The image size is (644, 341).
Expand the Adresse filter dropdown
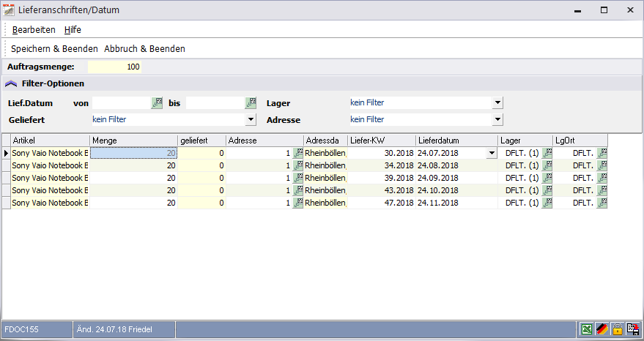point(497,120)
